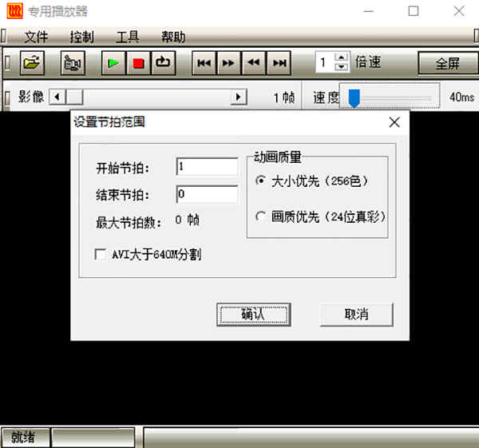
Task: Stop playback with red square button
Action: [x=138, y=63]
